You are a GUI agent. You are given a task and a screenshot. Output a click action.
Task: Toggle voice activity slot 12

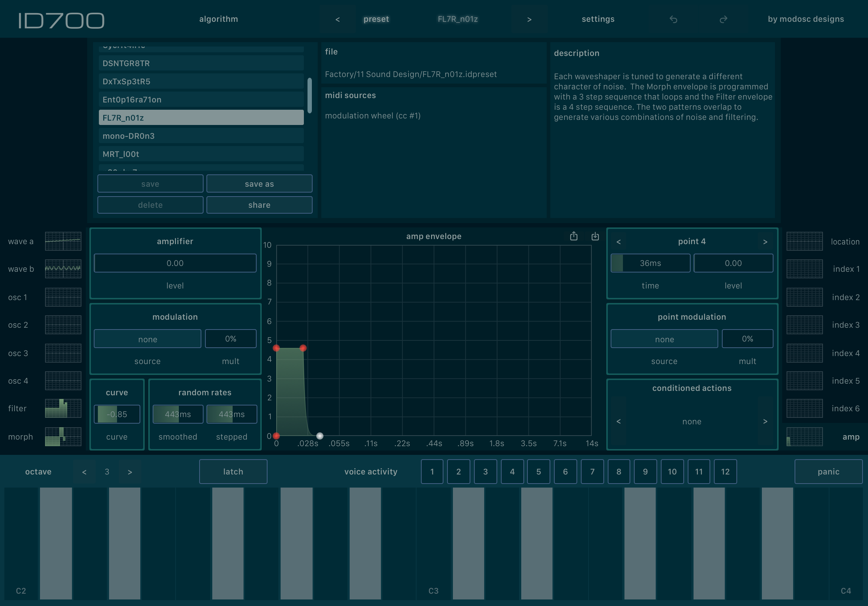pos(725,472)
